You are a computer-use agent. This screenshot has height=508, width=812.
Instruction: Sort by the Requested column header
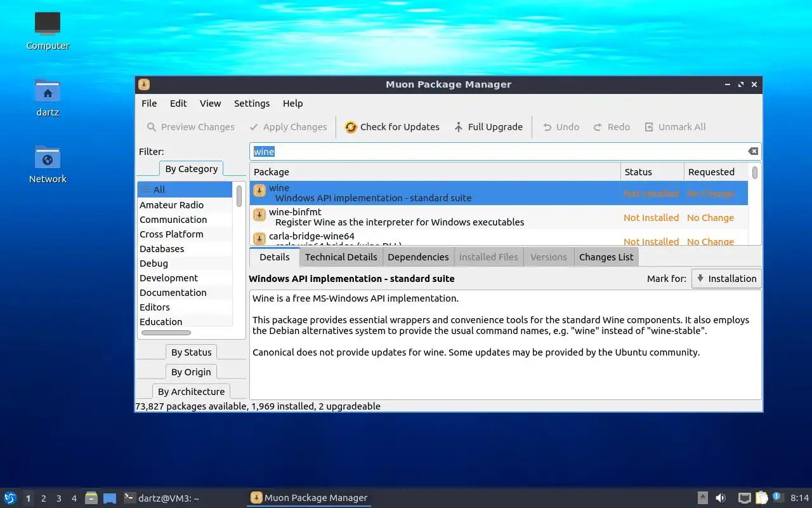[716, 172]
